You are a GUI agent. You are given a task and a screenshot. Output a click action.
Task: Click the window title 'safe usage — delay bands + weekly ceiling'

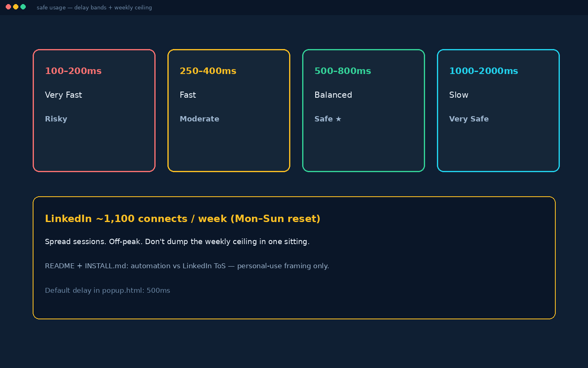(x=94, y=7)
